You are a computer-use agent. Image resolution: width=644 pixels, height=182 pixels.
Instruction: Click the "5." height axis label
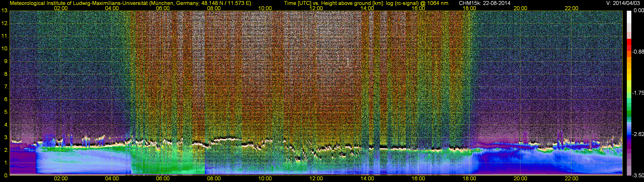pos(6,112)
